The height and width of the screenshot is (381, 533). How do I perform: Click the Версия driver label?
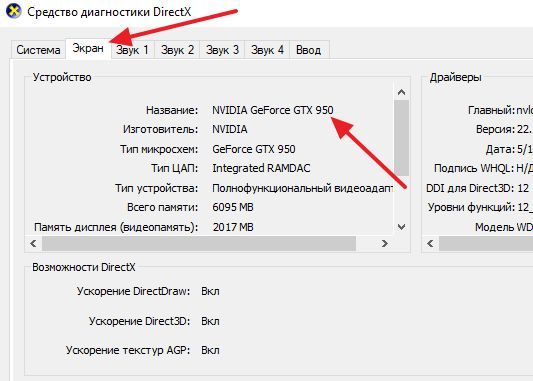496,129
